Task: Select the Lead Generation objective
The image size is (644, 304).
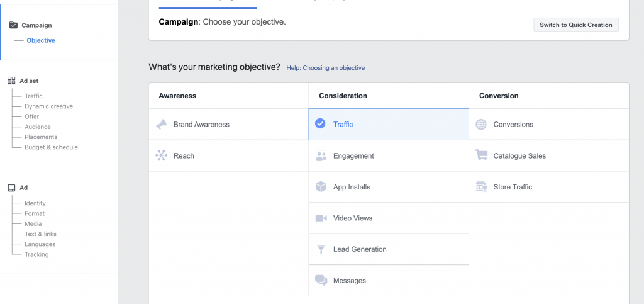Action: [x=389, y=249]
